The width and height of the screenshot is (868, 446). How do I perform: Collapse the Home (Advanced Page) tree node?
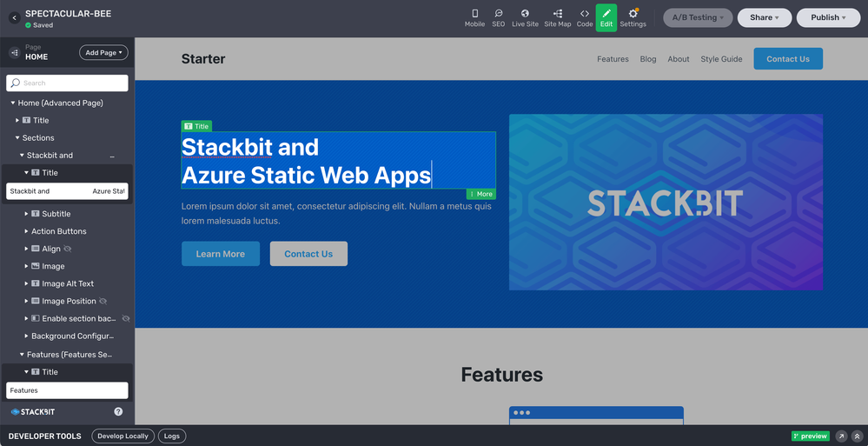point(13,103)
